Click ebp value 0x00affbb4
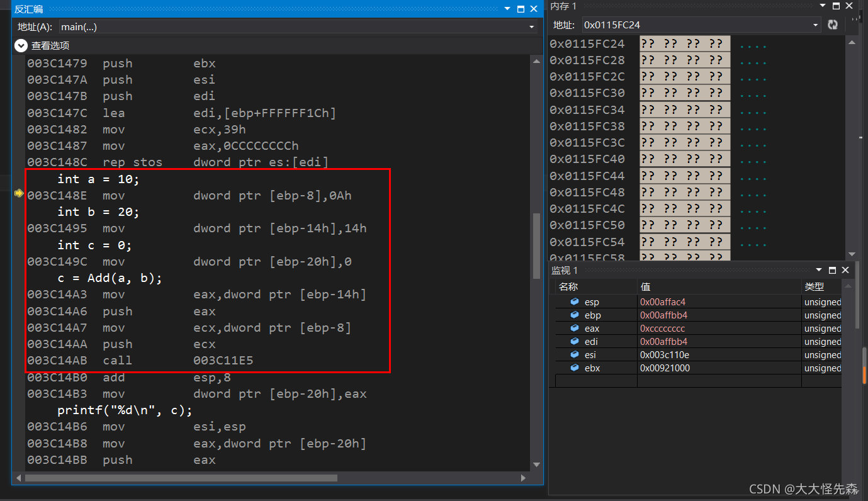This screenshot has width=868, height=501. tap(663, 315)
